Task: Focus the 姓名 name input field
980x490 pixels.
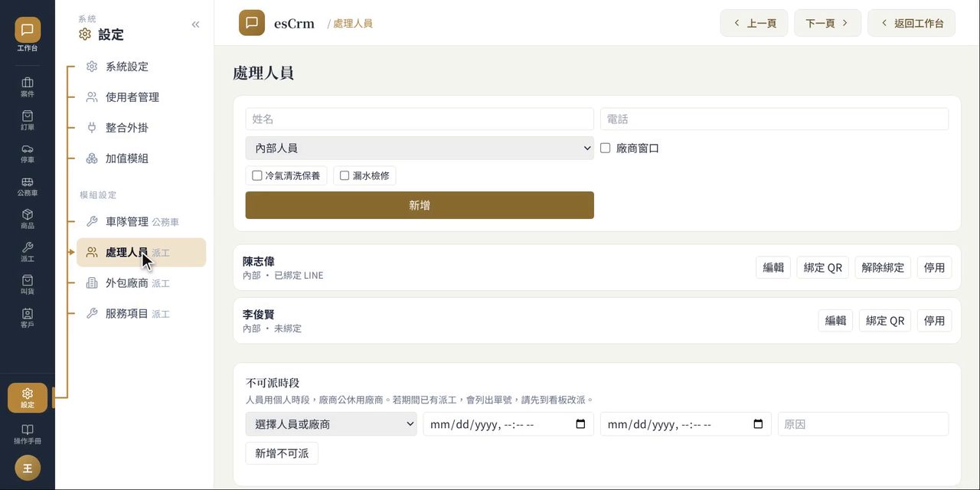Action: point(420,119)
